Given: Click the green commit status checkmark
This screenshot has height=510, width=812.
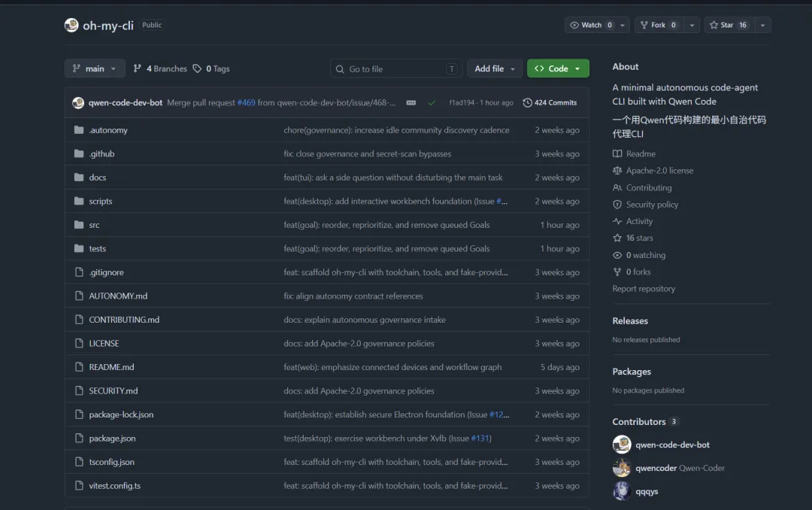Looking at the screenshot, I should coord(432,102).
